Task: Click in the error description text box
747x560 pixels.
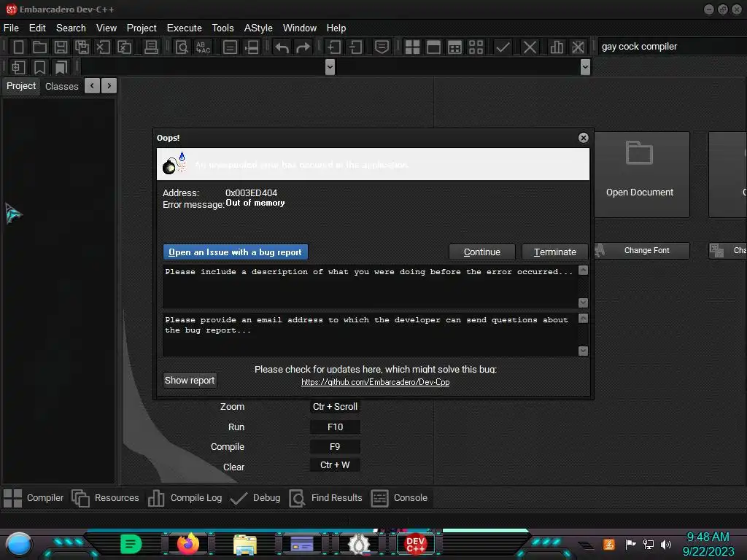Action: coord(370,287)
